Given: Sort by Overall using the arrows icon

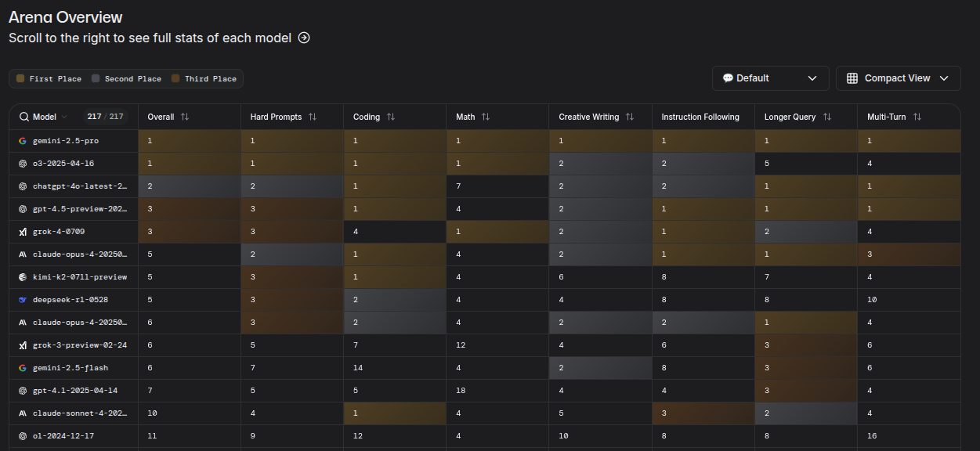Looking at the screenshot, I should click(185, 117).
